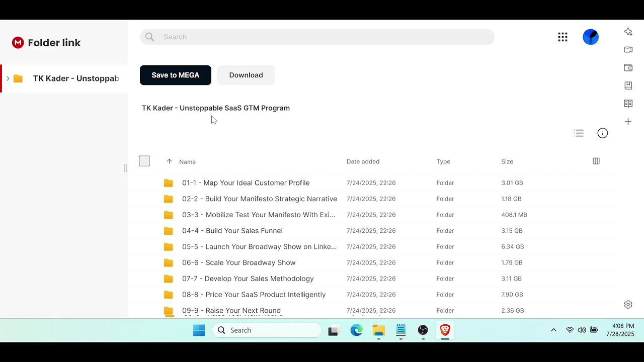The height and width of the screenshot is (362, 644).
Task: Sort by Date added column header
Action: 363,161
